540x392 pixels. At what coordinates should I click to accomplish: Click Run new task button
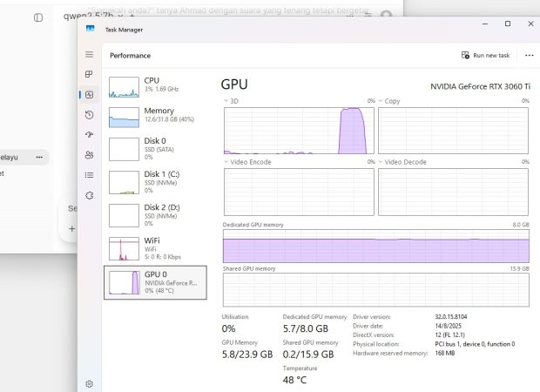[x=486, y=55]
